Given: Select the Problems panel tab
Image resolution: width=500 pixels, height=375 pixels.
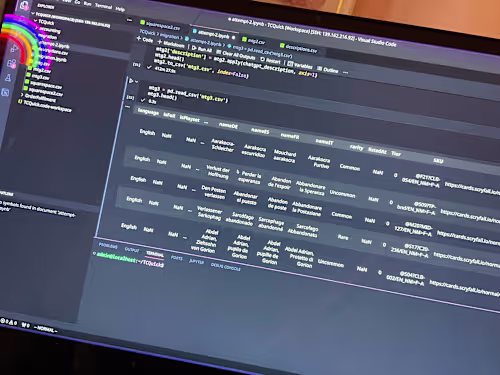Looking at the screenshot, I should point(108,246).
